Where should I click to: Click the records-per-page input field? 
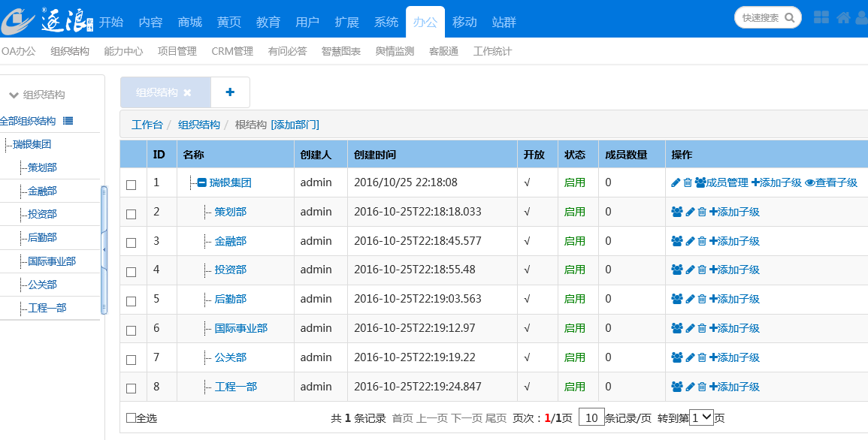tap(591, 417)
